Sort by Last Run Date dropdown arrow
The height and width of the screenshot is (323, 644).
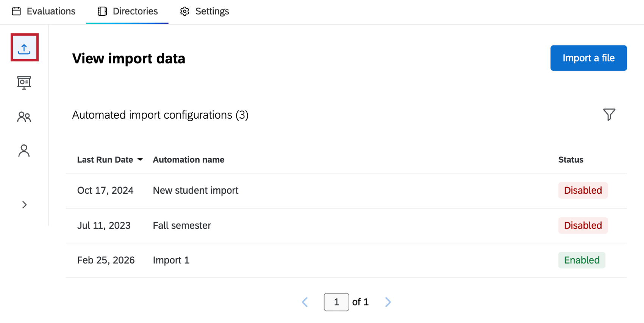pos(140,160)
